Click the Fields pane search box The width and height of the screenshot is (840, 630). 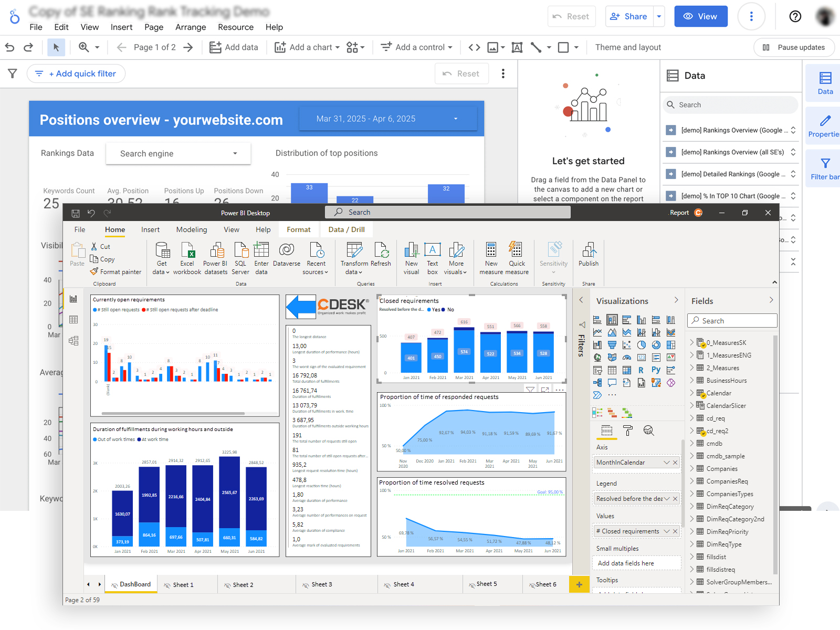point(732,320)
